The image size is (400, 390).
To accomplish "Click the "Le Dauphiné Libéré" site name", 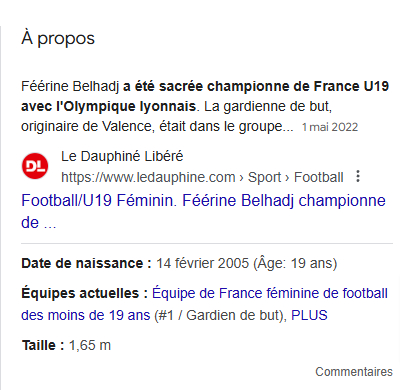I will tap(122, 156).
